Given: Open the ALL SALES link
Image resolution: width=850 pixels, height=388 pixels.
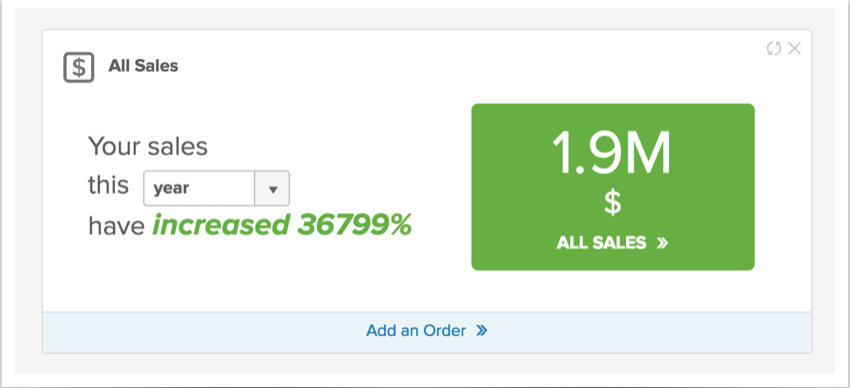Looking at the screenshot, I should [612, 243].
